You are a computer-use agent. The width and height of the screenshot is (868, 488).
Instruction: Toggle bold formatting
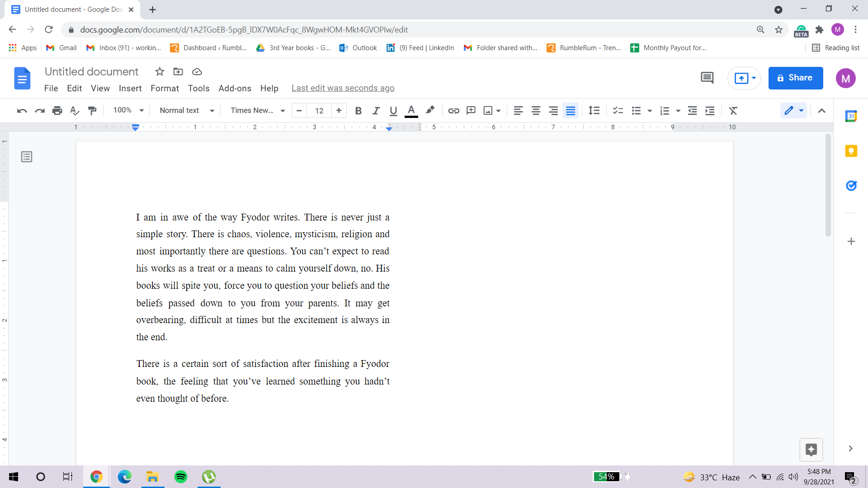pos(358,111)
